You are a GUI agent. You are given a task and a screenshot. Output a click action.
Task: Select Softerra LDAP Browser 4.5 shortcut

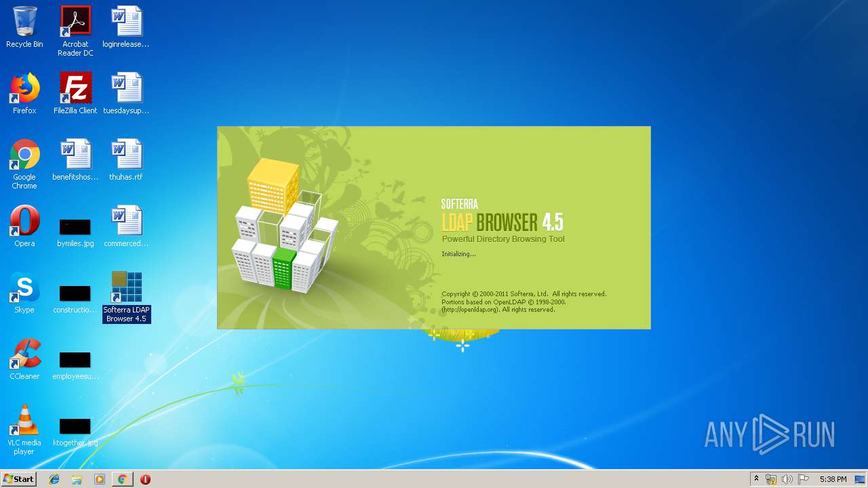126,297
